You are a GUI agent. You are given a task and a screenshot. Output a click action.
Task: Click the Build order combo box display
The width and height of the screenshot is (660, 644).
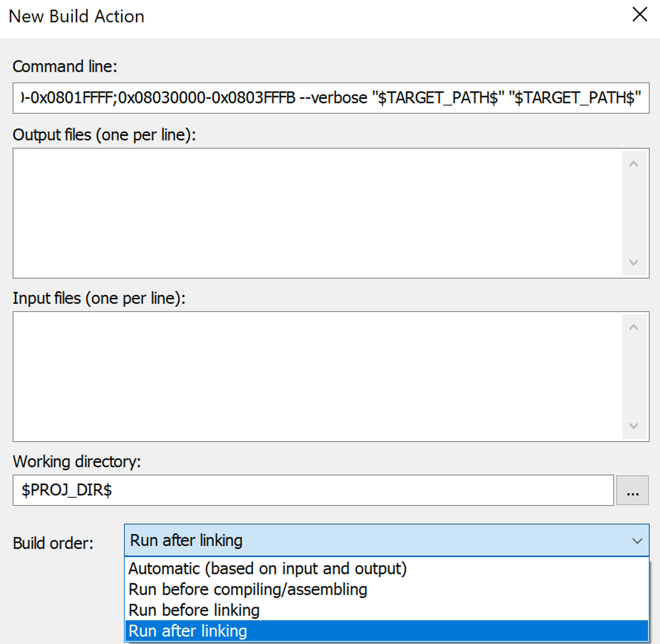point(331,541)
